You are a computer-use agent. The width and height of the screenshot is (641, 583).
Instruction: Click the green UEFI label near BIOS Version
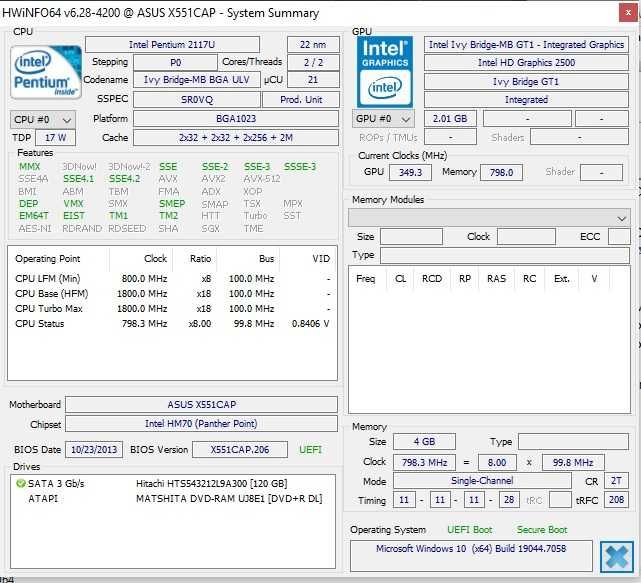(x=310, y=450)
